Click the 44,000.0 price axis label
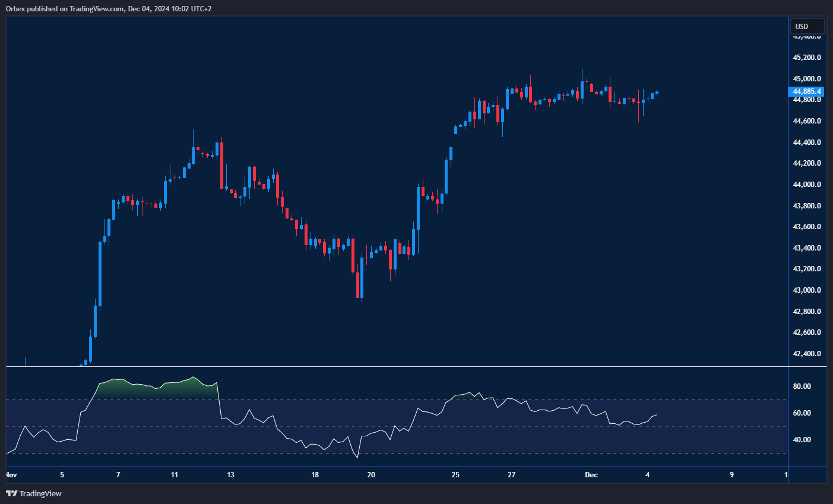 tap(806, 185)
